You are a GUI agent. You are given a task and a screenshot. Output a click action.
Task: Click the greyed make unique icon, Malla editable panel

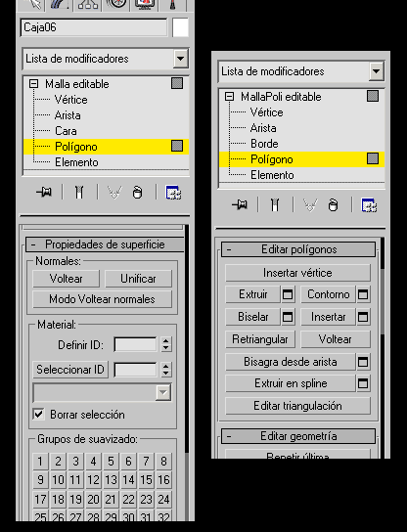click(x=114, y=193)
